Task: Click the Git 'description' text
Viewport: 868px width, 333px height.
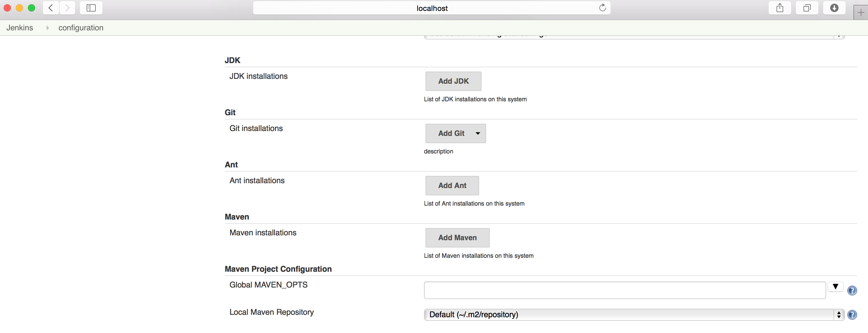Action: 438,151
